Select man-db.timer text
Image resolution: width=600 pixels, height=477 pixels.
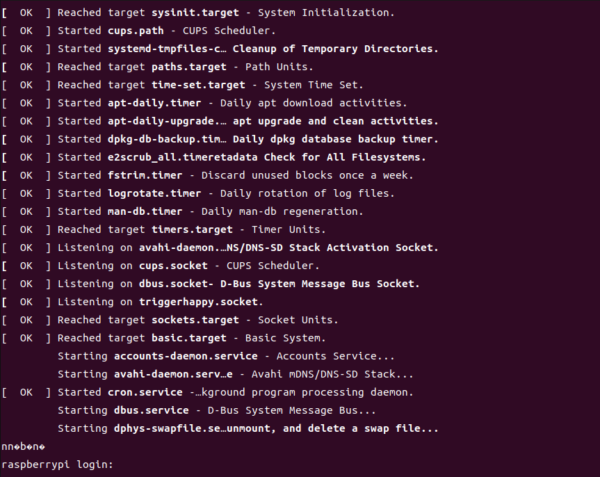(145, 212)
